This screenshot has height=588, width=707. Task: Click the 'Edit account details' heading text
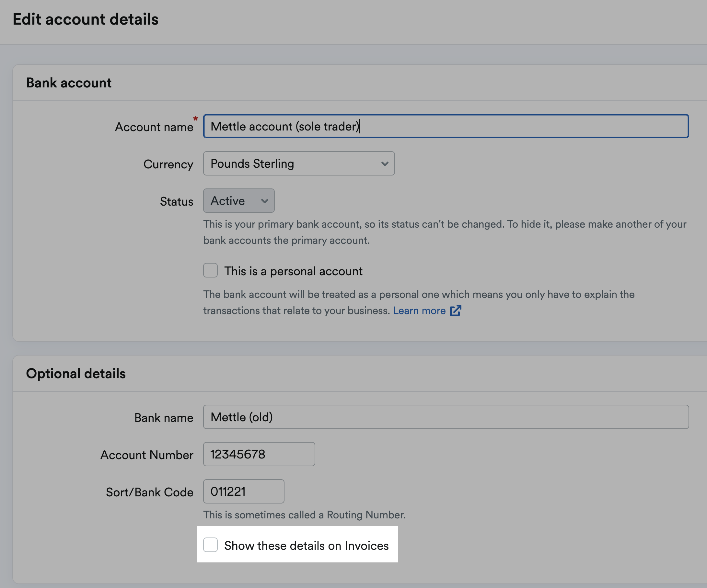[x=86, y=19]
